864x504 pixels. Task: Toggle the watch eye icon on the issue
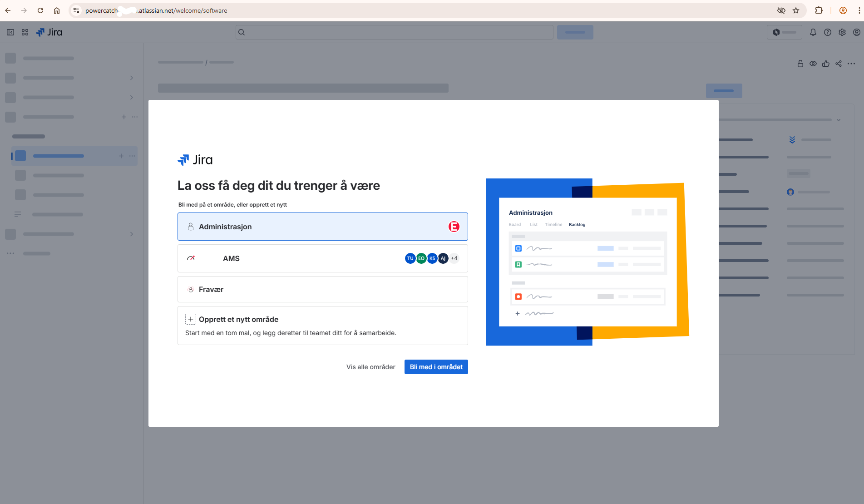click(x=813, y=64)
